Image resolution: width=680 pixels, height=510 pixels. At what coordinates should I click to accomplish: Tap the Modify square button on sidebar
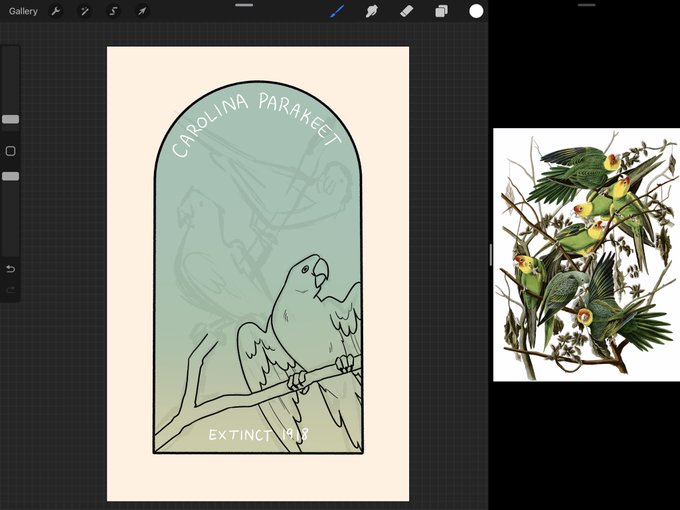coord(10,151)
